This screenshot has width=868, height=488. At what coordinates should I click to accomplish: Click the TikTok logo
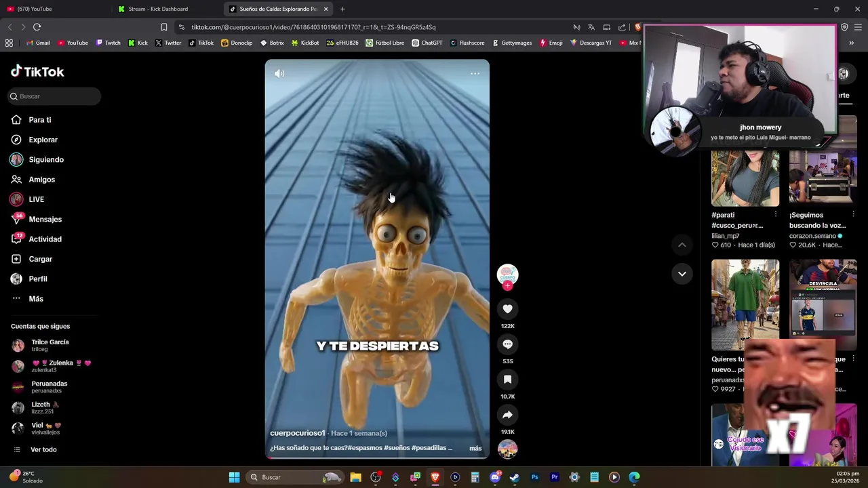point(37,71)
